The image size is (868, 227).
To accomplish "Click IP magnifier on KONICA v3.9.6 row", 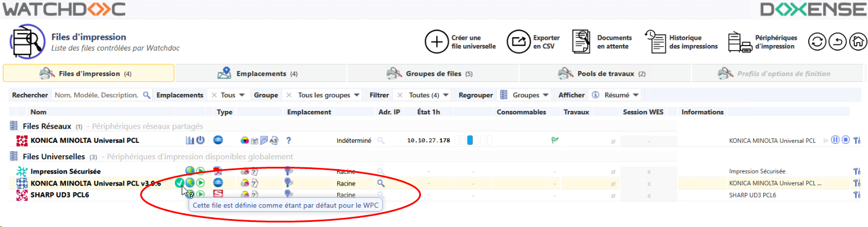I will tap(381, 183).
